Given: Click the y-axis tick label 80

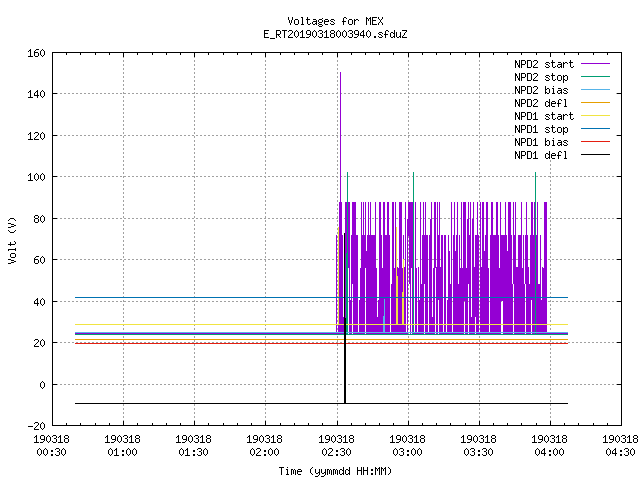Looking at the screenshot, I should 39,219.
